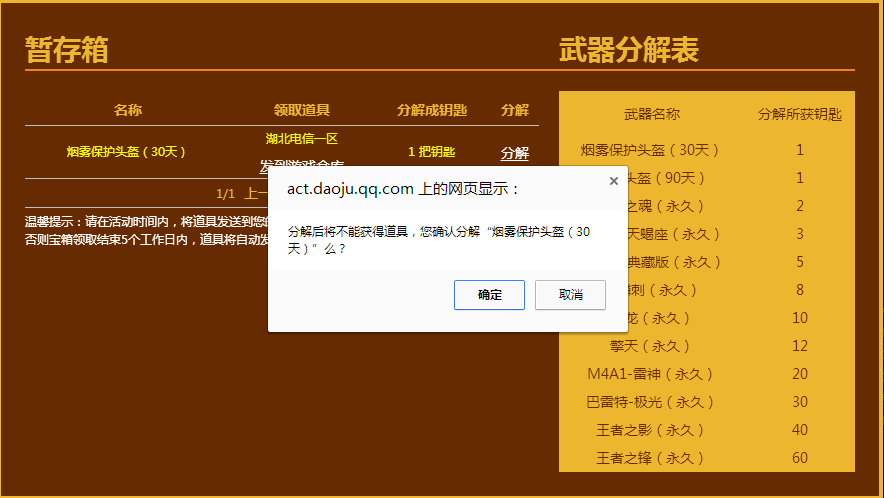The image size is (884, 498).
Task: Click the 发到游戏仓库 link
Action: coord(302,163)
